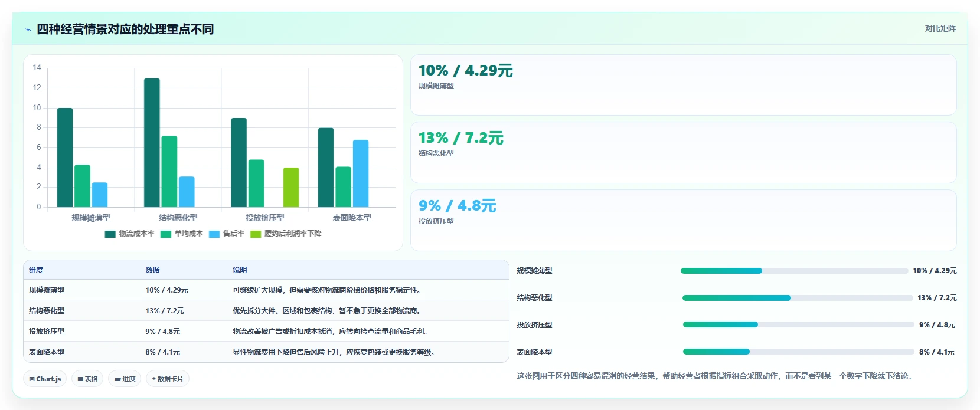Click the description starting 可继续扩大规模

pos(328,290)
